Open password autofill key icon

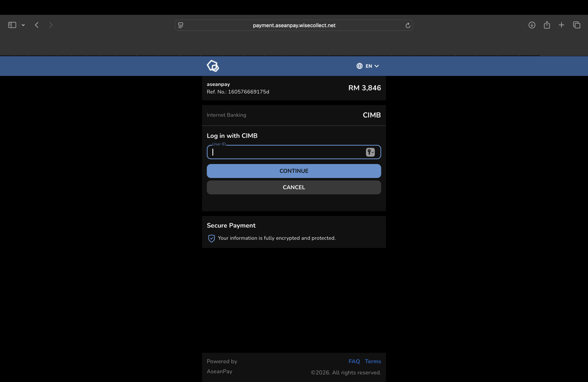click(370, 152)
